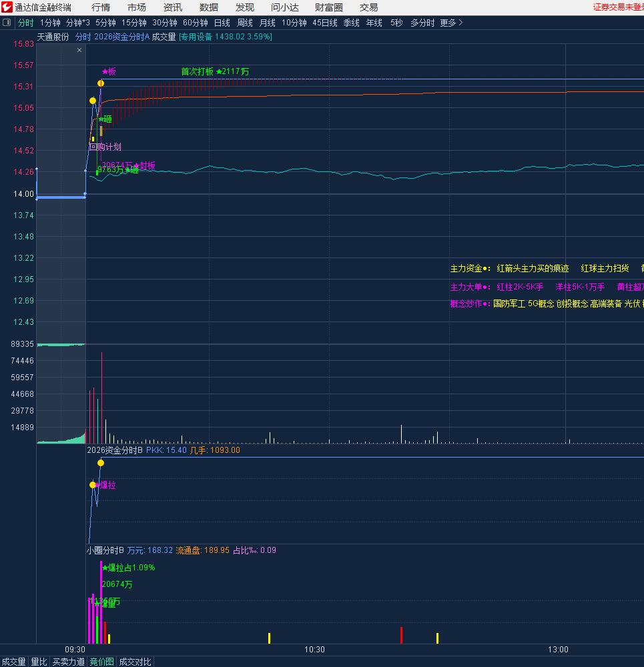
Task: Select the 买卖力道 bottom tab
Action: 68,662
